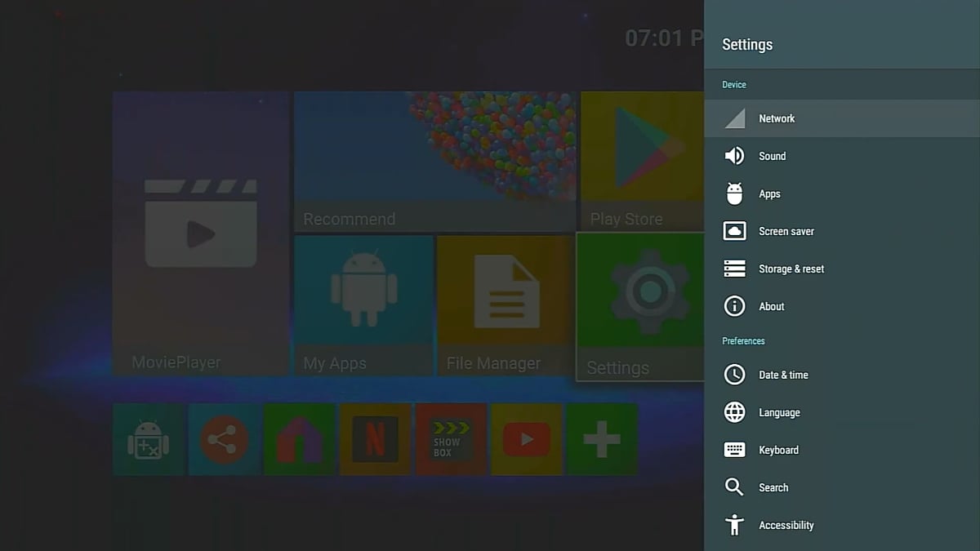This screenshot has width=980, height=551.
Task: Click the About info icon
Action: [734, 306]
